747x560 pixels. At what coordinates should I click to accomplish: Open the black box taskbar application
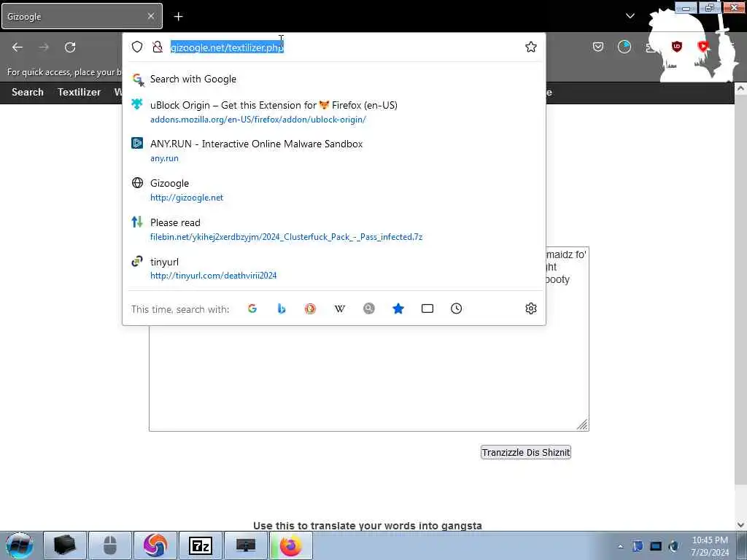(65, 545)
